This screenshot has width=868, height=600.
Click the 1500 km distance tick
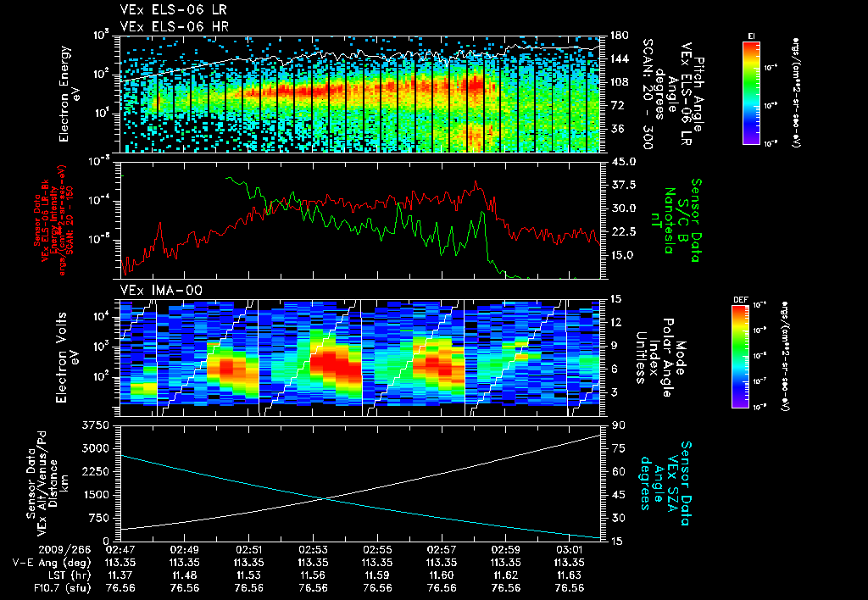(x=95, y=495)
